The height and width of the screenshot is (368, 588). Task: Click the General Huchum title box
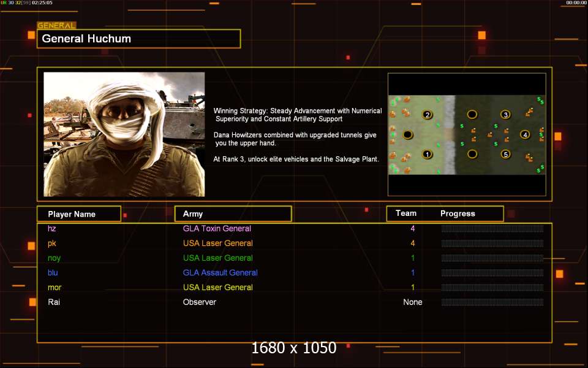pyautogui.click(x=138, y=39)
